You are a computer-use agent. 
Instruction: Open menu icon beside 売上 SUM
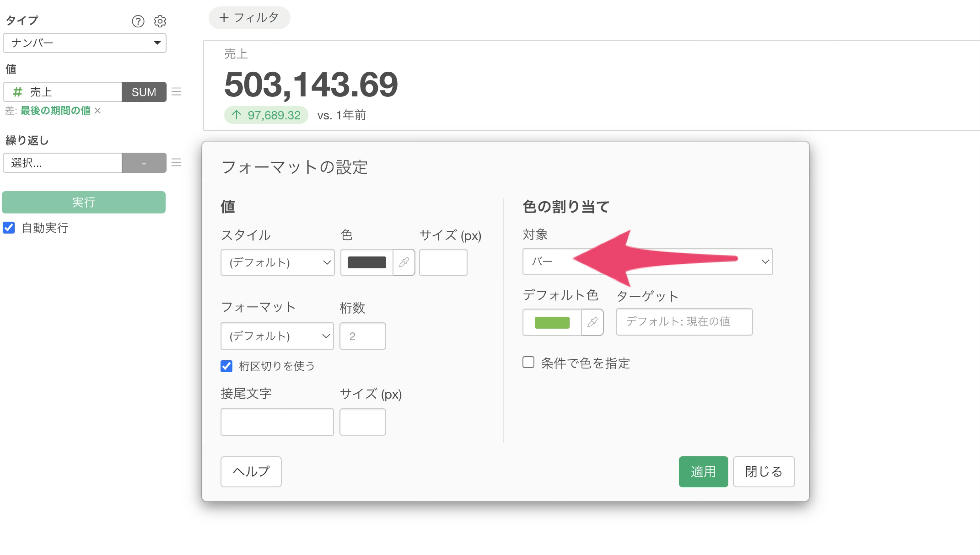176,92
